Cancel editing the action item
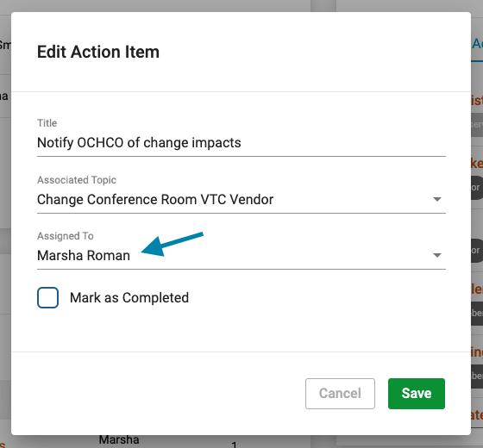The image size is (483, 448). [x=340, y=394]
